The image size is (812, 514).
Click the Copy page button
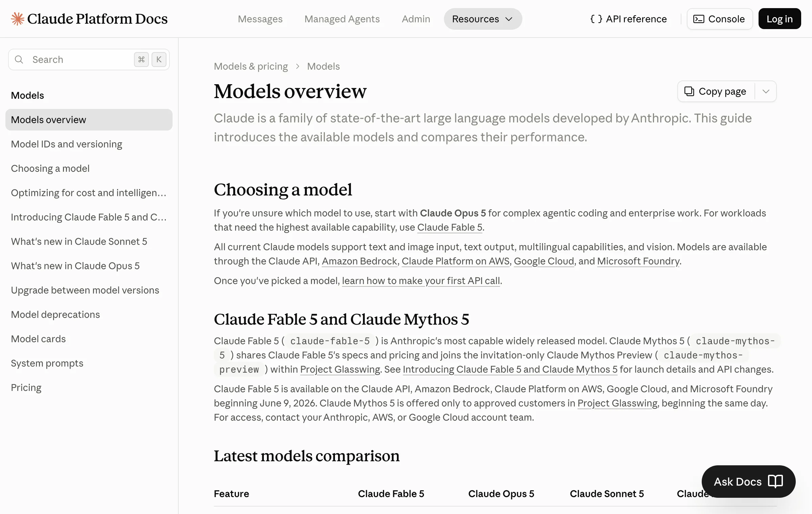click(716, 91)
